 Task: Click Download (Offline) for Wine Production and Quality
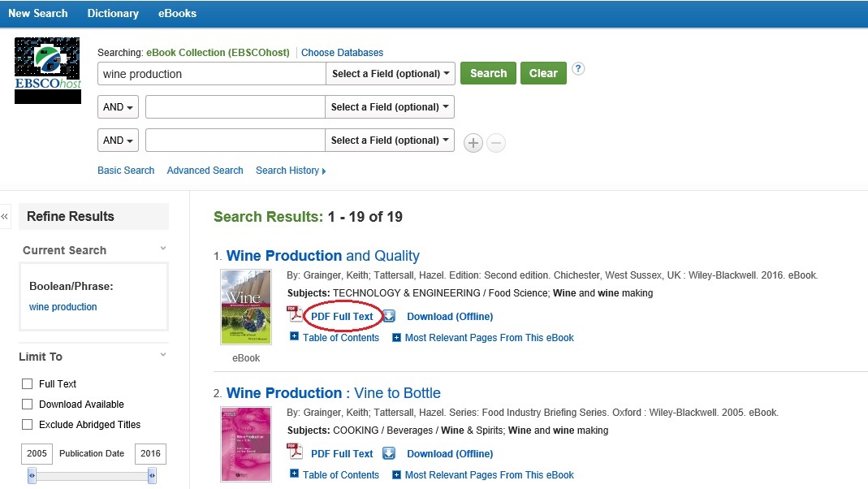click(450, 316)
